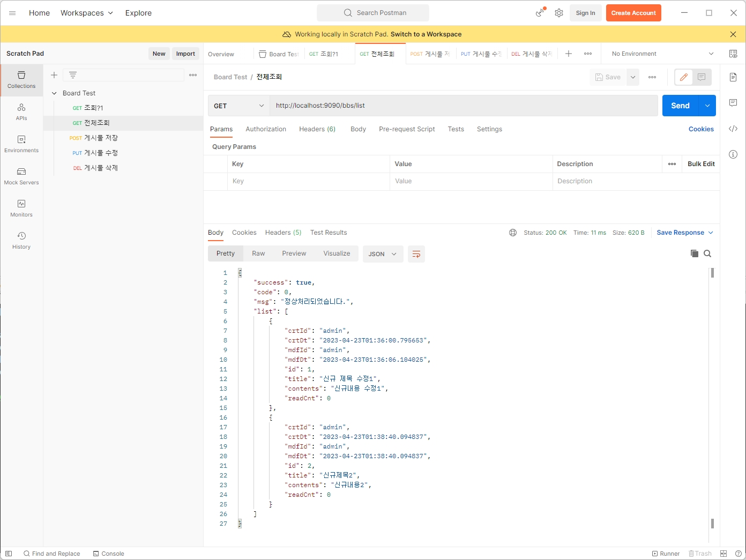The height and width of the screenshot is (560, 746).
Task: Select the APIs sidebar icon
Action: coord(21,112)
